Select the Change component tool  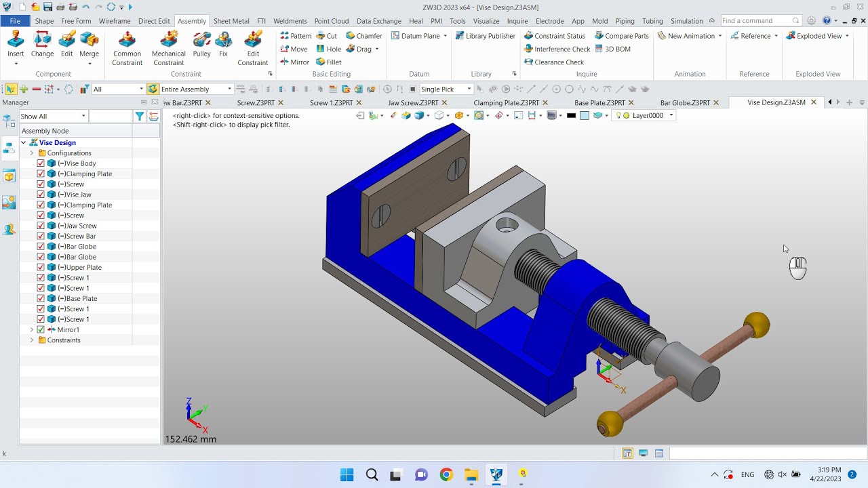[42, 44]
